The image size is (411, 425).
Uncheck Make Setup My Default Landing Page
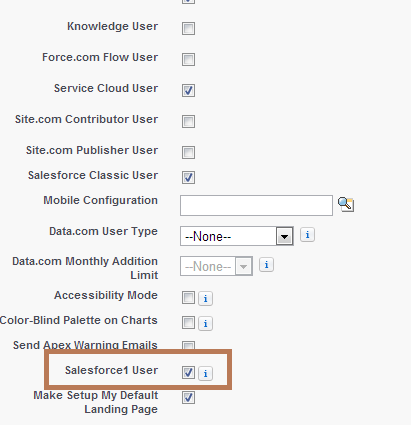(188, 397)
